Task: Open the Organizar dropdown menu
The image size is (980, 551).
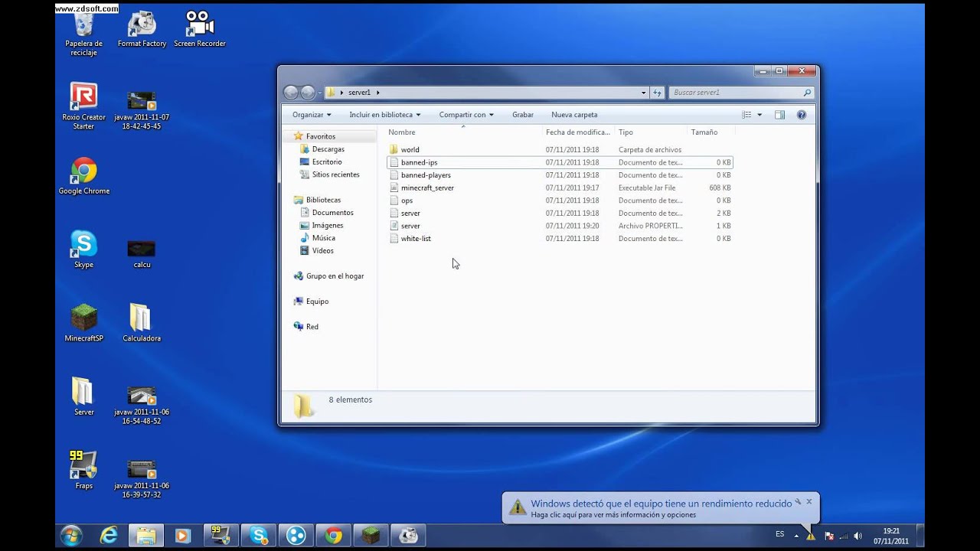Action: (312, 115)
